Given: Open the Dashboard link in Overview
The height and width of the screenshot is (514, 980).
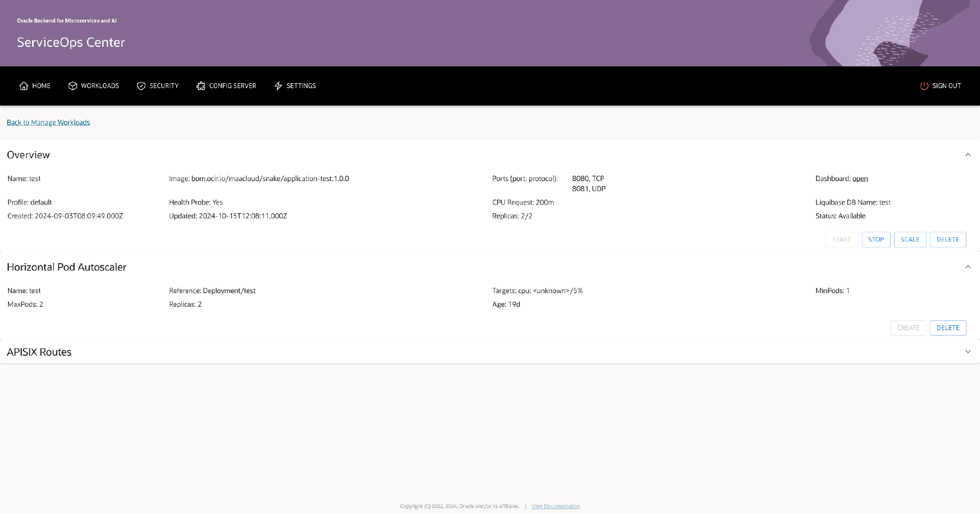Looking at the screenshot, I should pos(860,178).
